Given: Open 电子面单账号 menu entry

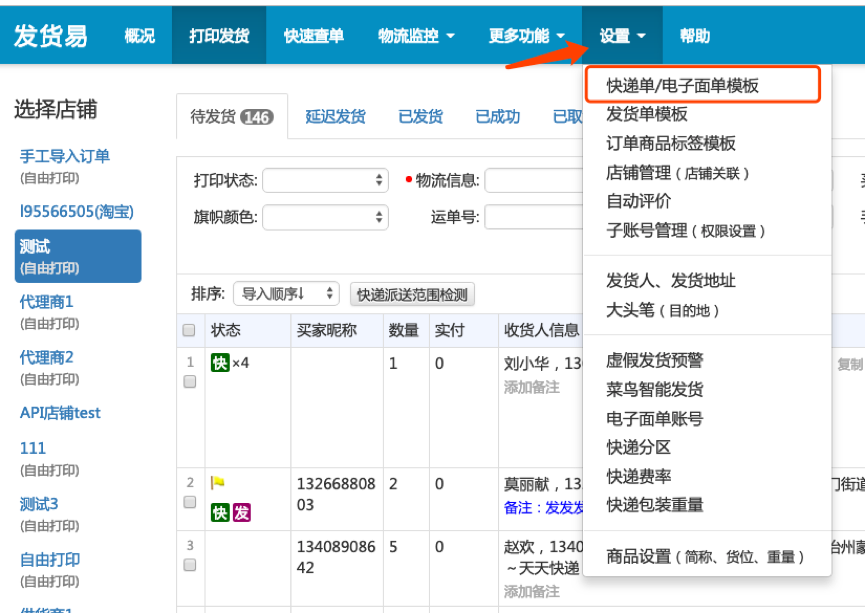Looking at the screenshot, I should tap(655, 419).
